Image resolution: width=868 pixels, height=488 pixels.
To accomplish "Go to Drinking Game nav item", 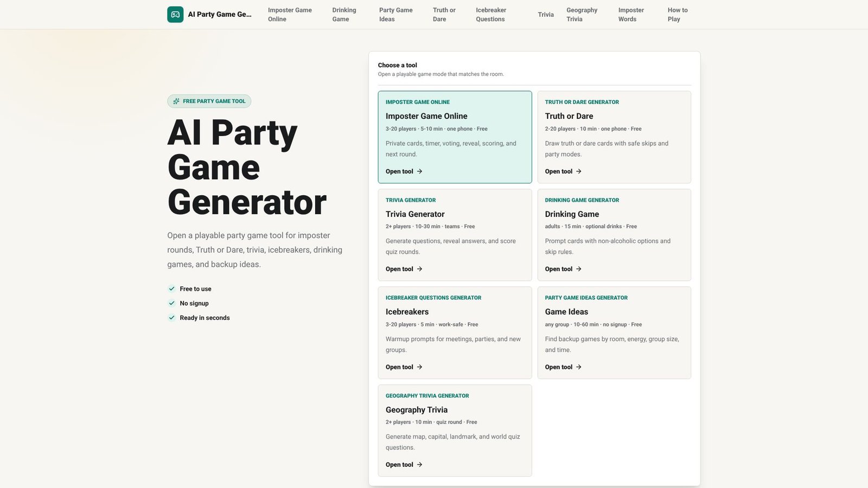I will (x=344, y=15).
